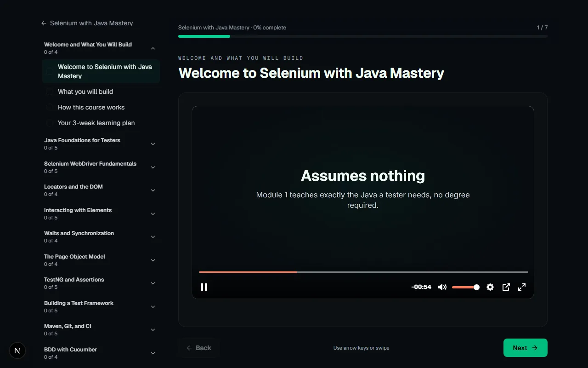Go back to Selenium with Java Mastery
The height and width of the screenshot is (368, 588).
click(x=87, y=23)
